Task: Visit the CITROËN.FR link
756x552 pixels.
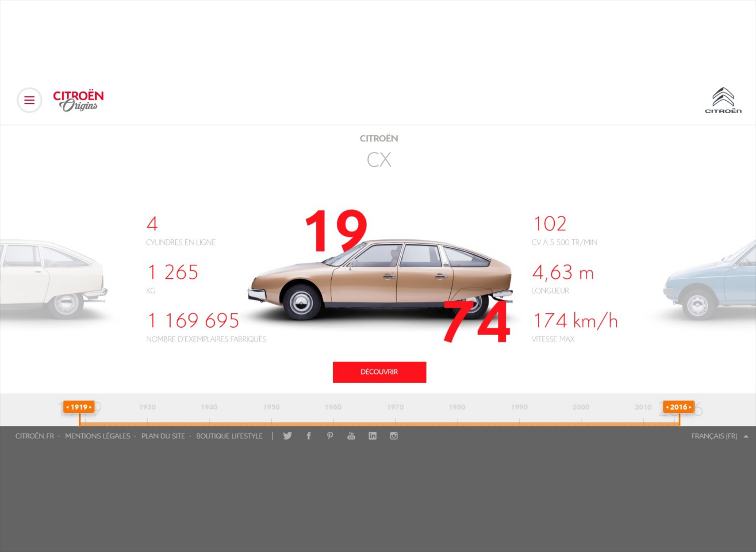Action: click(35, 436)
